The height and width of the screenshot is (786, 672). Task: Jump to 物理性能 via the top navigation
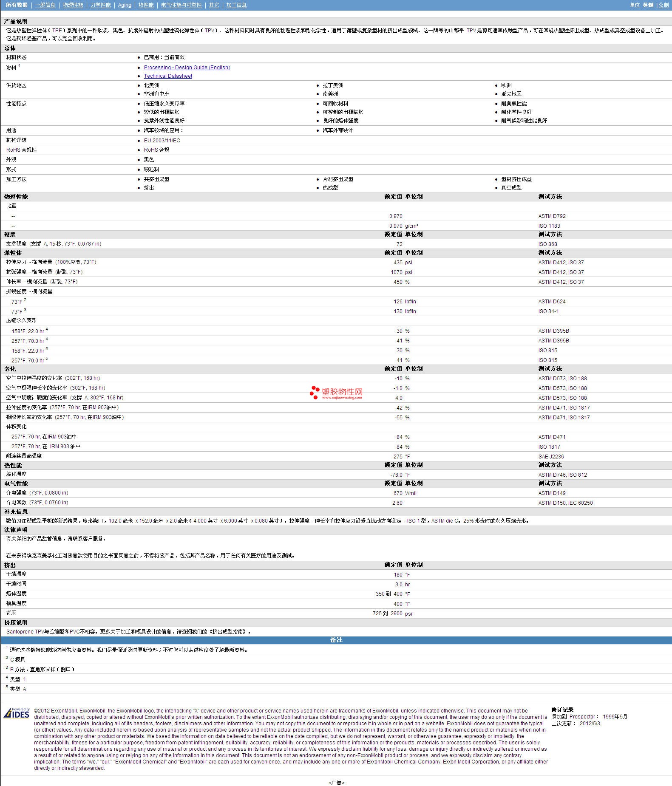coord(73,5)
